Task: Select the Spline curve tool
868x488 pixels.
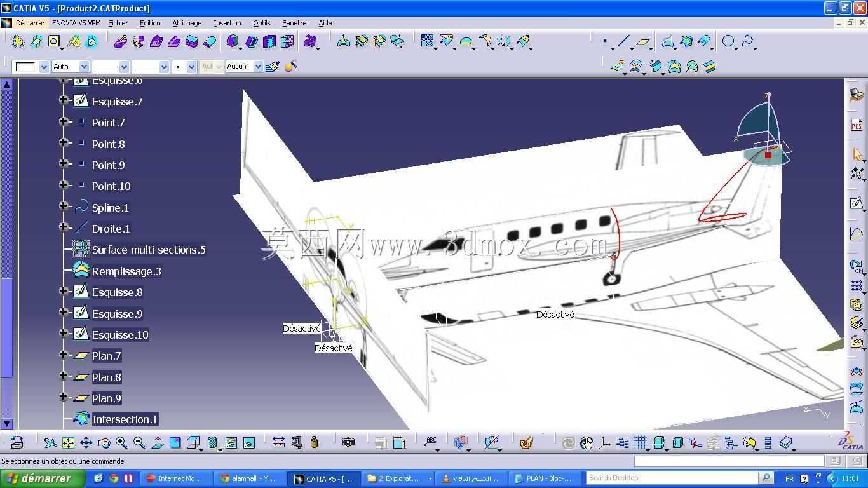Action: click(x=747, y=42)
